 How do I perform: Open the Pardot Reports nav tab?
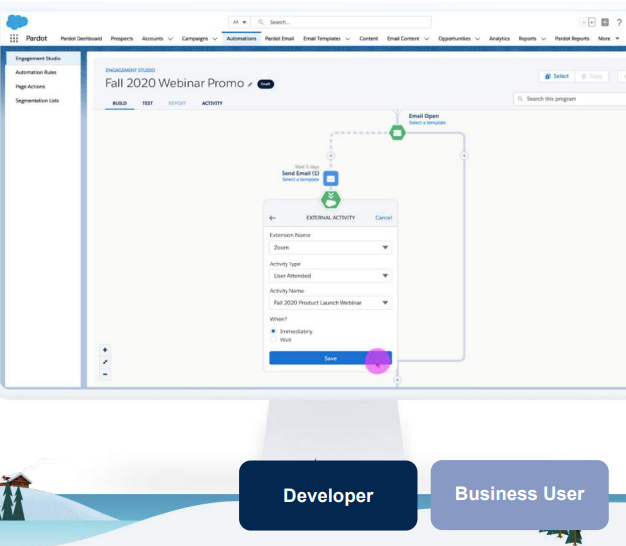[572, 39]
